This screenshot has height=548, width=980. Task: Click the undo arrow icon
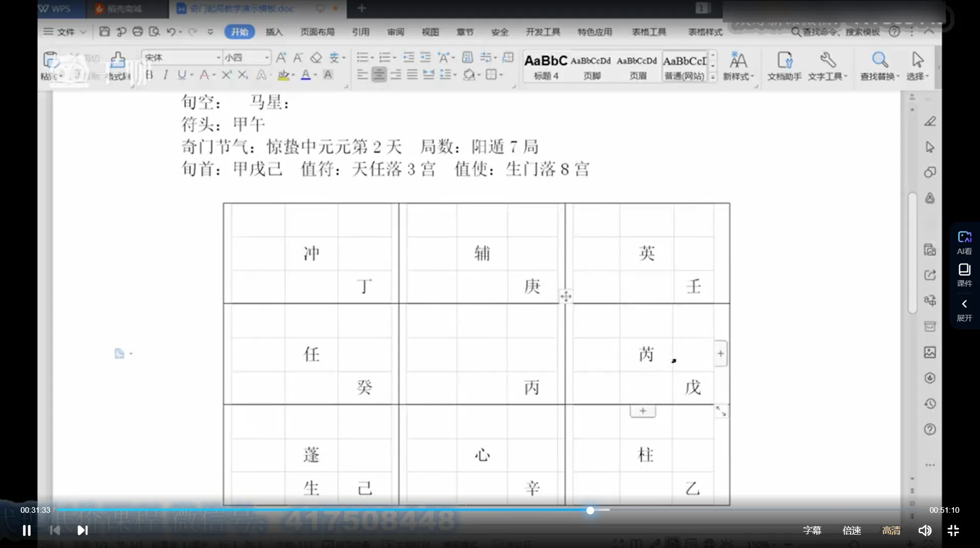click(x=171, y=32)
